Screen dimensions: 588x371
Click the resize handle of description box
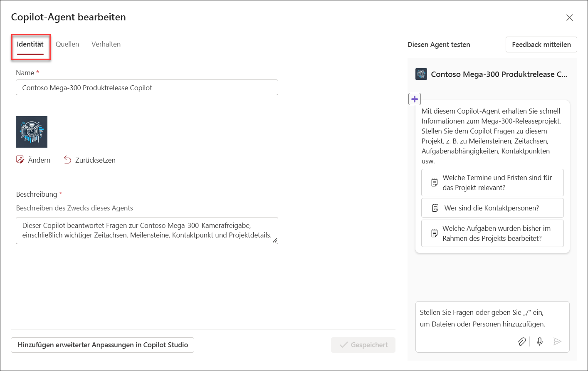pyautogui.click(x=275, y=240)
